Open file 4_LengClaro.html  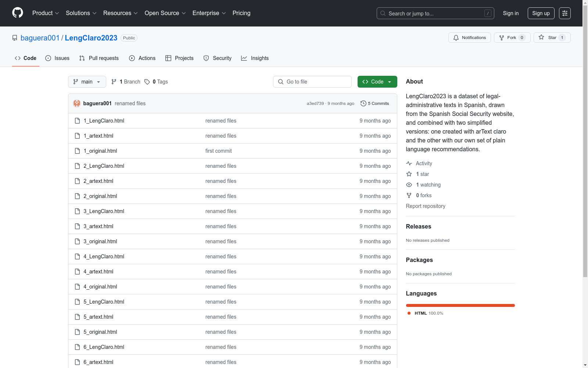pos(104,256)
